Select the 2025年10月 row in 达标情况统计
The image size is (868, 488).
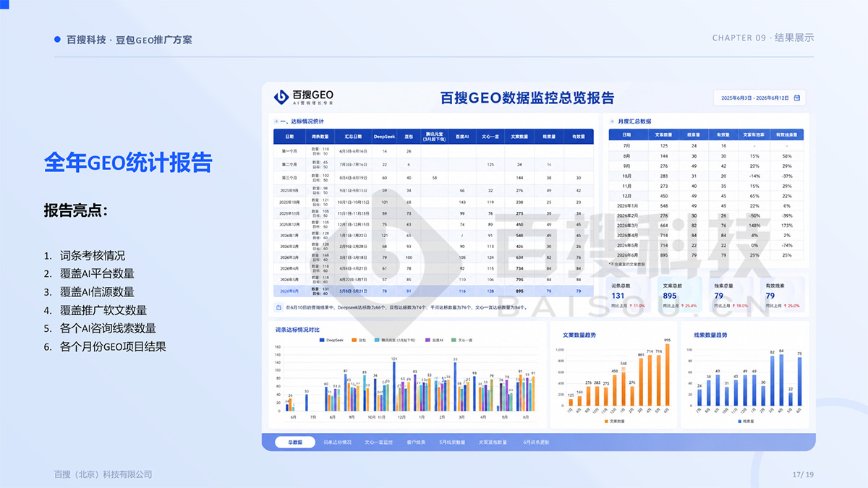coord(433,202)
